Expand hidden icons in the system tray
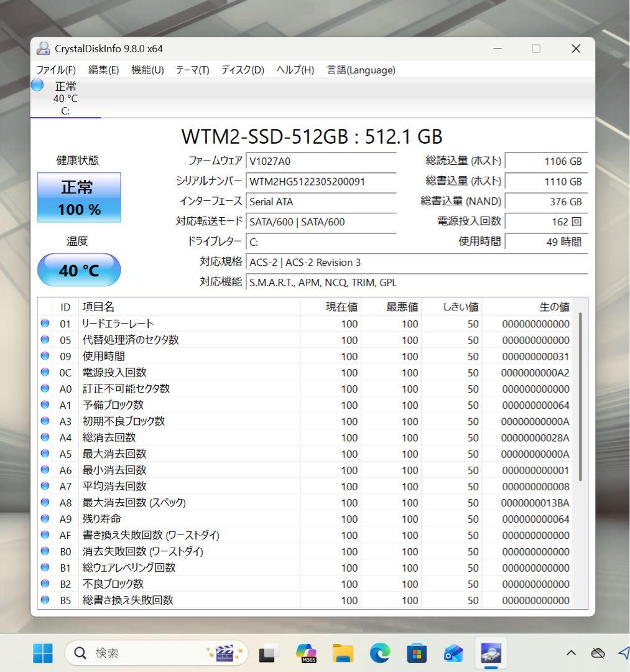The width and height of the screenshot is (630, 672). point(571,653)
